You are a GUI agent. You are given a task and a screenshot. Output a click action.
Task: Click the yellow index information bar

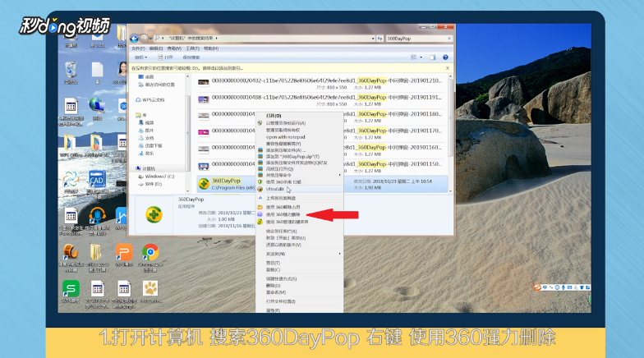pyautogui.click(x=290, y=68)
